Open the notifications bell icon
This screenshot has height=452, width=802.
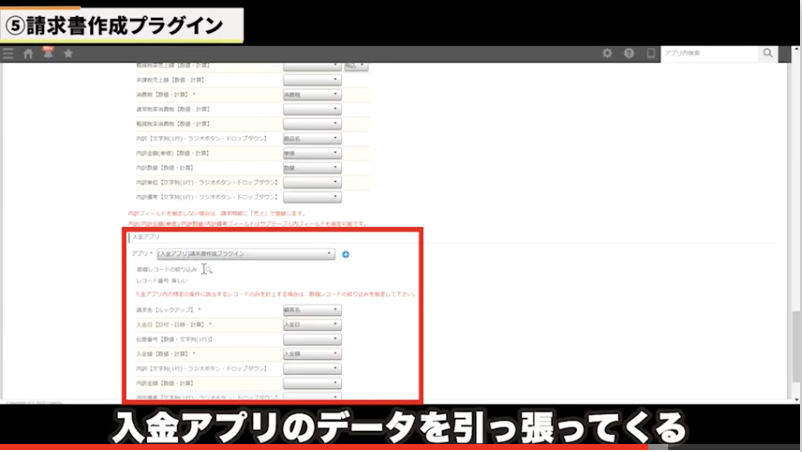[47, 53]
